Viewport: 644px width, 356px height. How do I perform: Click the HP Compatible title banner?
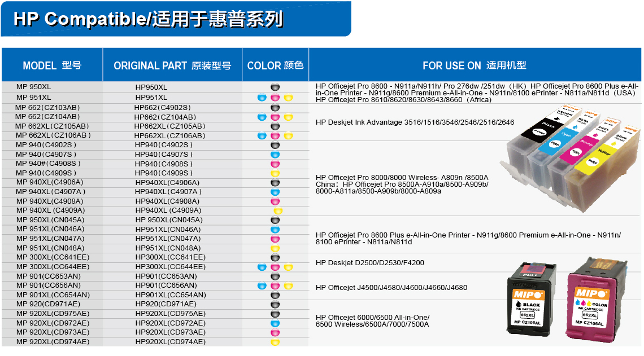tap(149, 19)
